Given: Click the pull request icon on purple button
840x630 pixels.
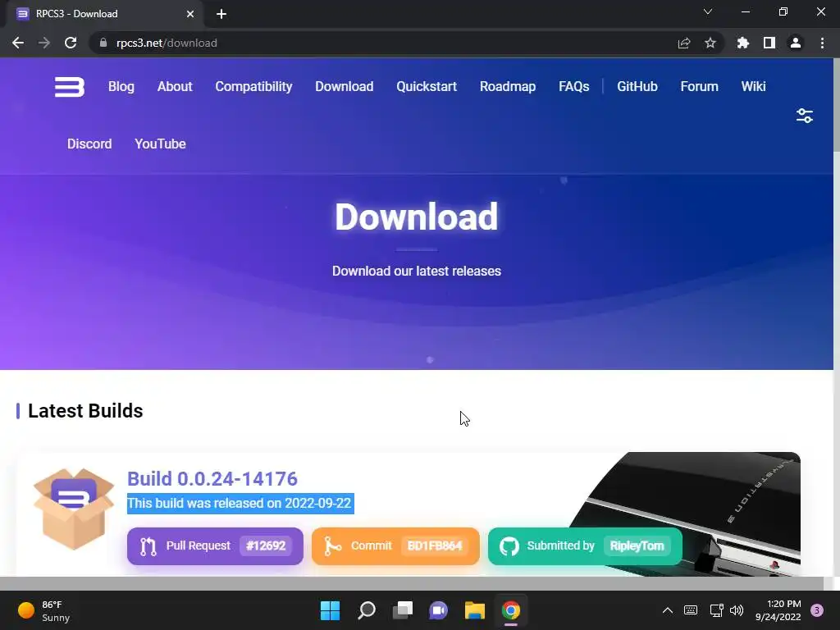Looking at the screenshot, I should point(148,546).
